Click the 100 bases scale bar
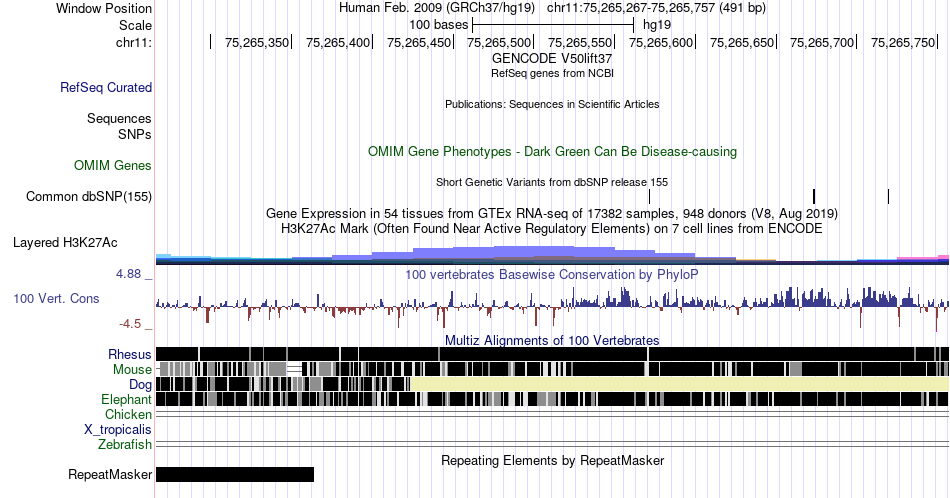 click(553, 25)
